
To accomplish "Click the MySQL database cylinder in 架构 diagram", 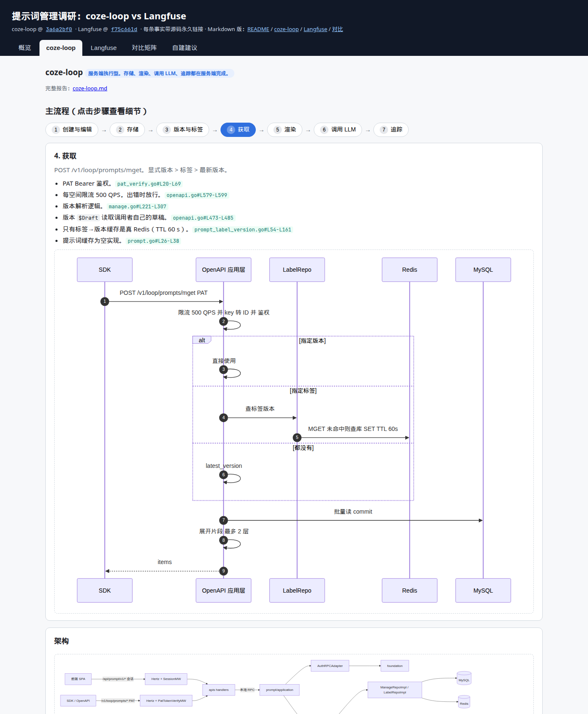I will (x=464, y=678).
